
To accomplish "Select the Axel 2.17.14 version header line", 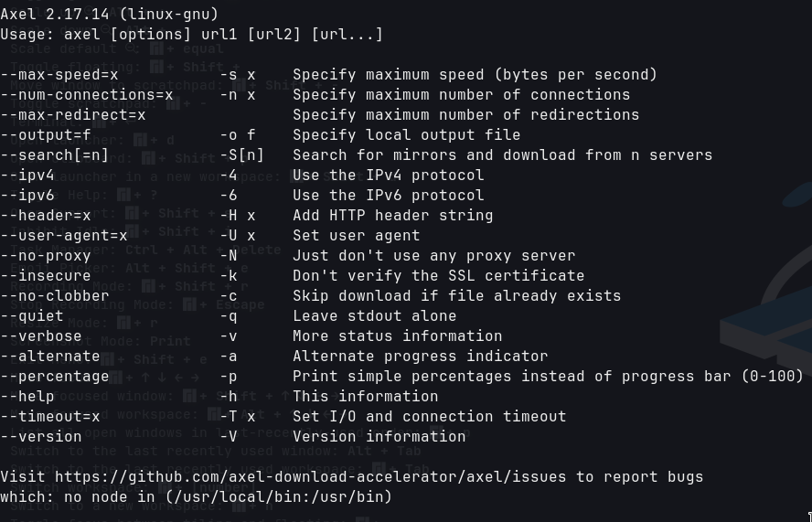I will [x=109, y=15].
